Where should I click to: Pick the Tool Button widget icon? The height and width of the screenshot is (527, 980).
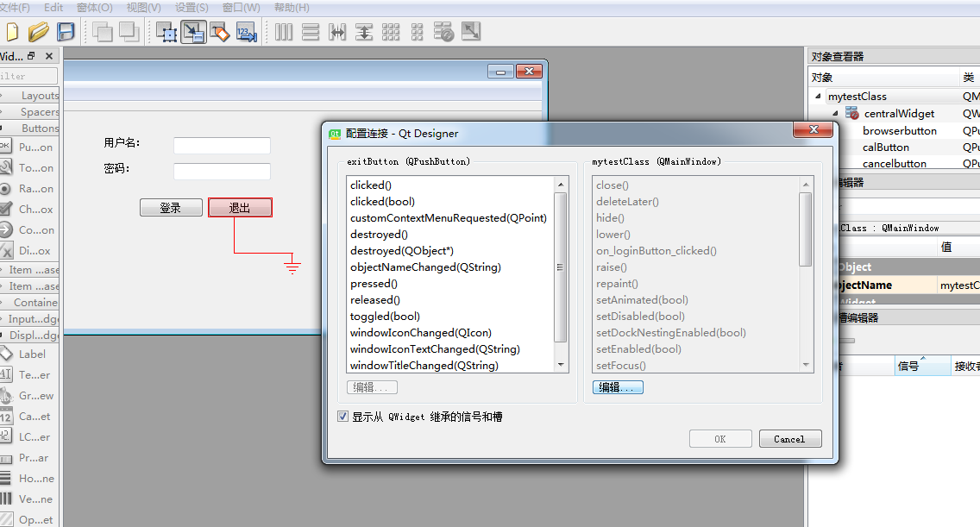click(x=5, y=167)
